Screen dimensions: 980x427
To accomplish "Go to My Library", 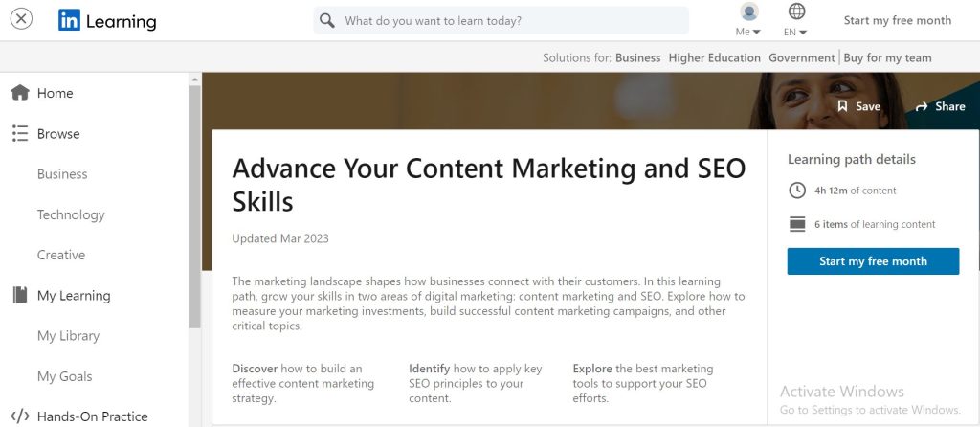I will point(68,336).
